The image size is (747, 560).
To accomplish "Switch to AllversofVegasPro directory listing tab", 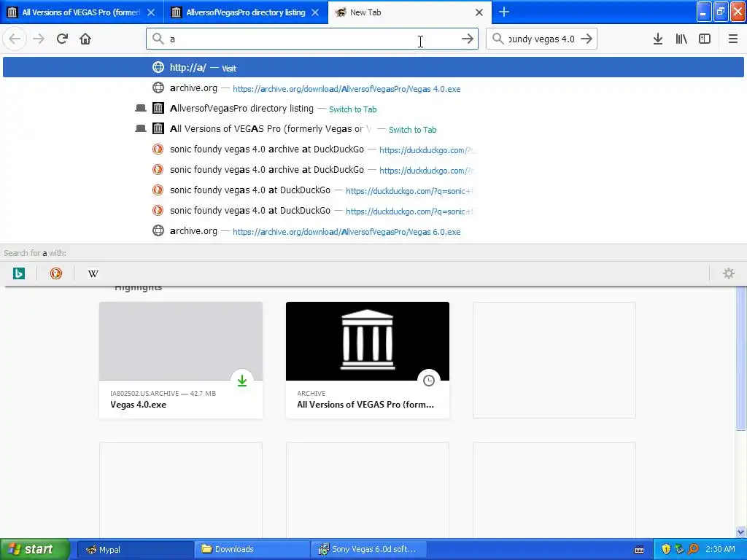I will click(246, 12).
